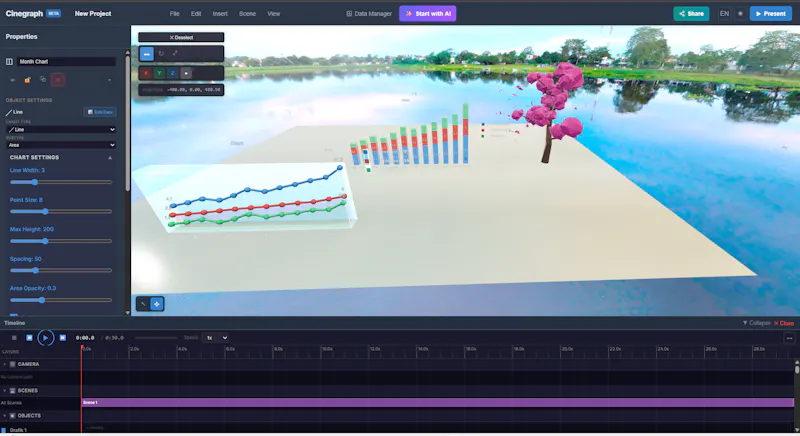
Task: Click the red playhead marker
Action: pos(82,348)
